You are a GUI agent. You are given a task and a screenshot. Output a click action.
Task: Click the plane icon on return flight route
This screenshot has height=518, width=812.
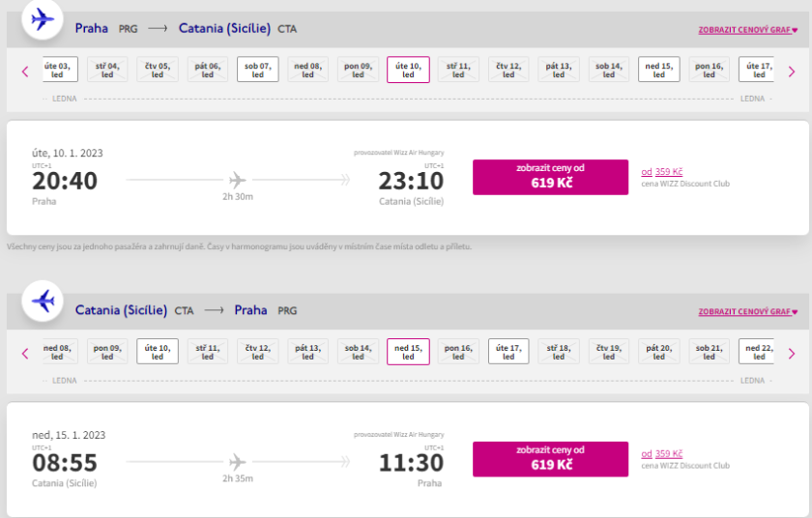coord(238,461)
